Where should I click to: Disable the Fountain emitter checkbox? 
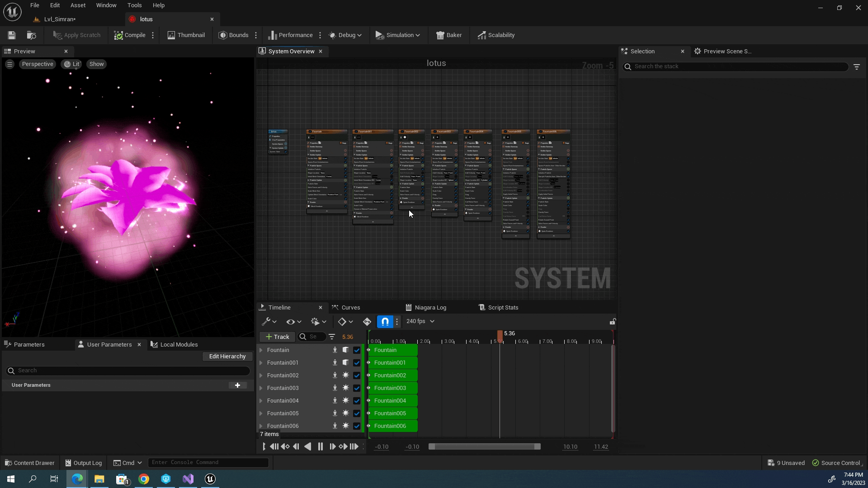pyautogui.click(x=357, y=350)
